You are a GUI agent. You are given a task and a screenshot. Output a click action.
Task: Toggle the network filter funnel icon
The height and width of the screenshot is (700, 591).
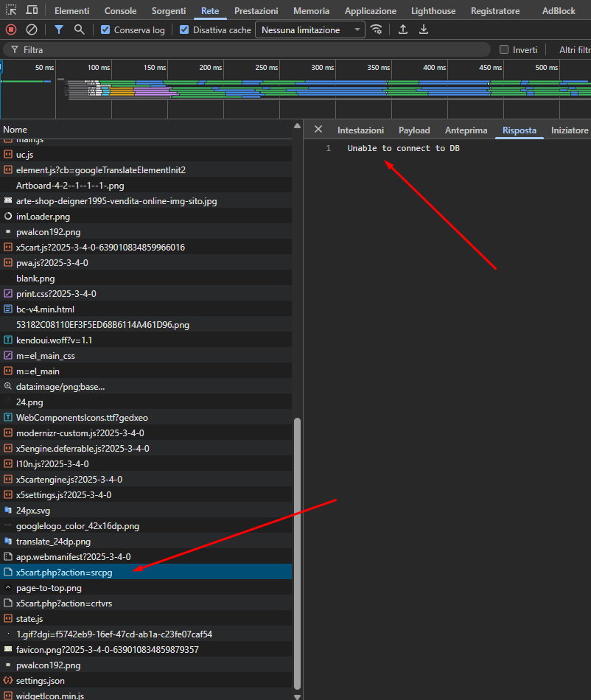(59, 30)
